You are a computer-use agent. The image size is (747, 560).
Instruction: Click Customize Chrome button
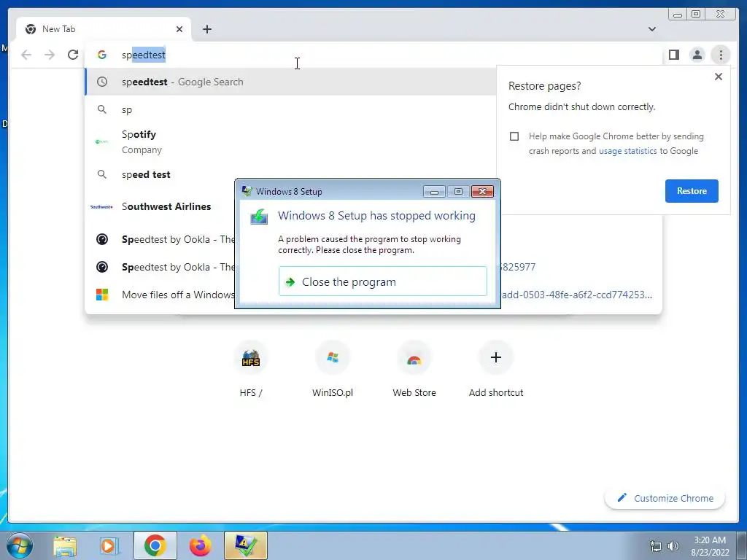[665, 498]
